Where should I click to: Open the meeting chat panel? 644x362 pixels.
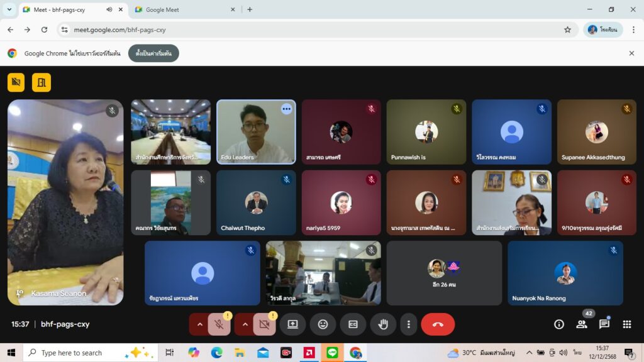click(x=604, y=324)
